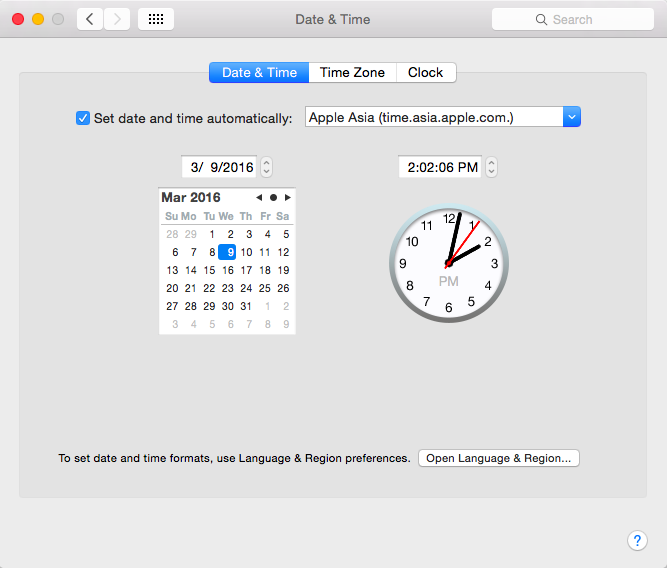Toggle Set date and time automatically

[83, 118]
